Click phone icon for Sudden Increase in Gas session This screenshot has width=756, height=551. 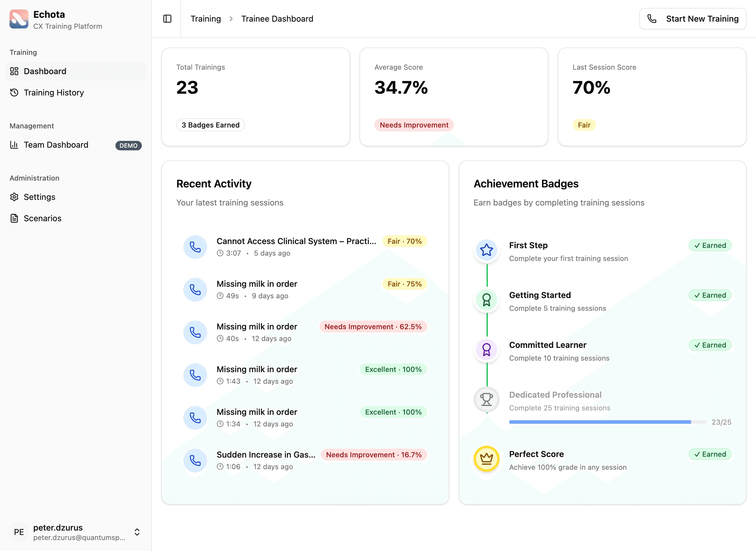tap(195, 460)
